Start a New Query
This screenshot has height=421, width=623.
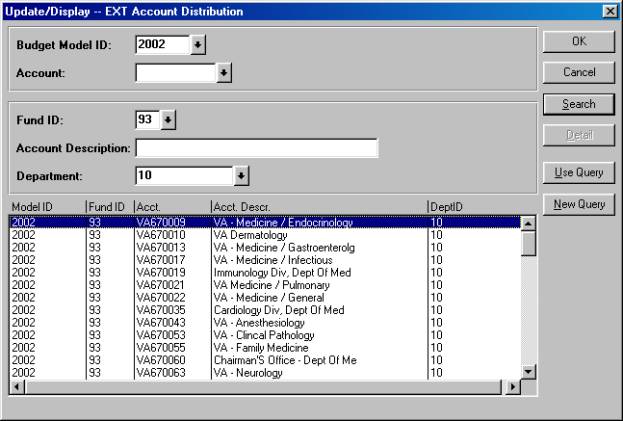click(x=578, y=204)
